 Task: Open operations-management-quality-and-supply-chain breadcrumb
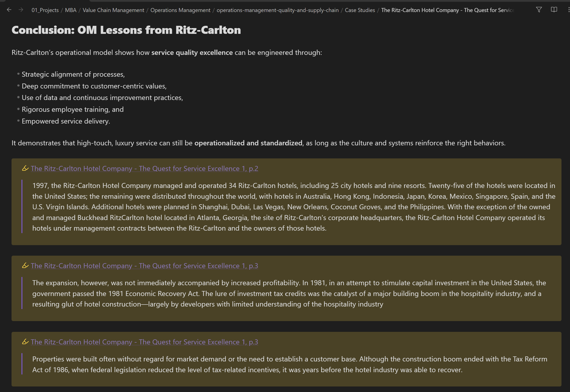tap(277, 10)
